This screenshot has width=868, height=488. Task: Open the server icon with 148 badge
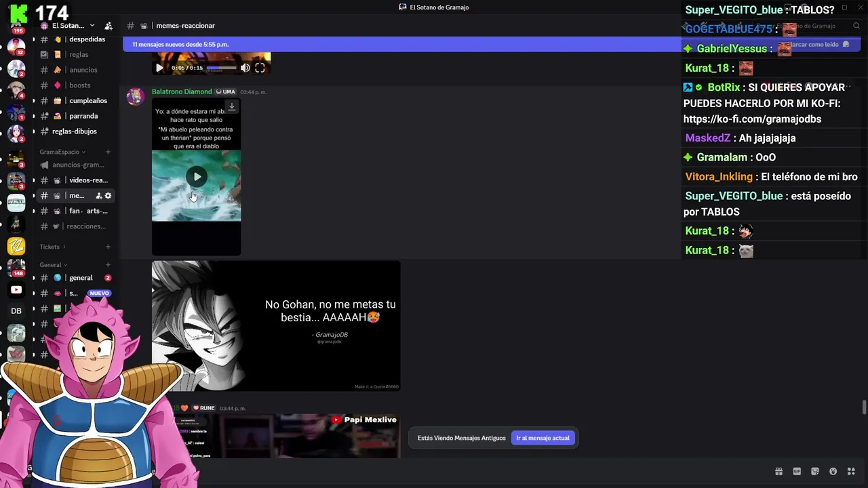(x=16, y=267)
